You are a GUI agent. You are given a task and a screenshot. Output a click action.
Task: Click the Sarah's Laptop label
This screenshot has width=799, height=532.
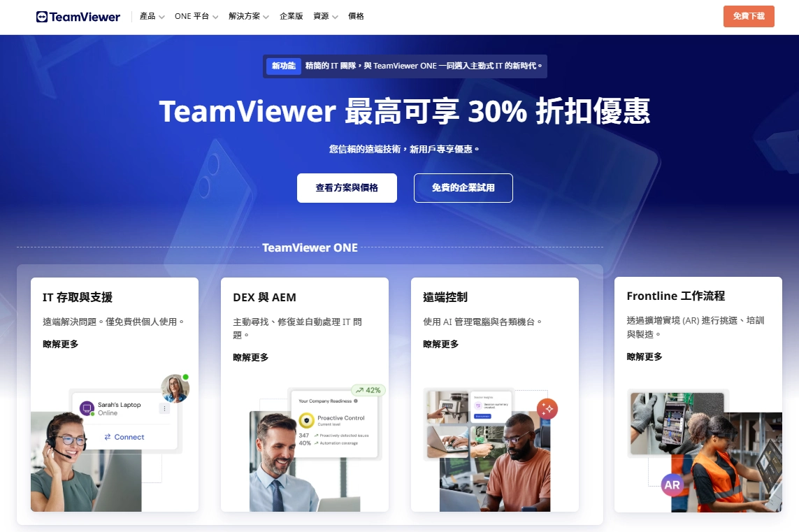pyautogui.click(x=120, y=405)
